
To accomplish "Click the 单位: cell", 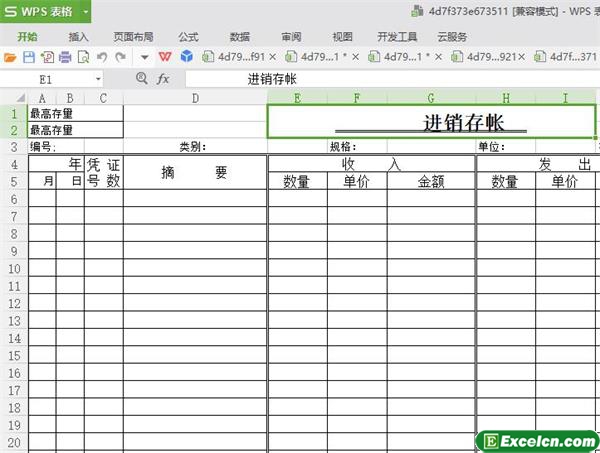I will coord(505,147).
